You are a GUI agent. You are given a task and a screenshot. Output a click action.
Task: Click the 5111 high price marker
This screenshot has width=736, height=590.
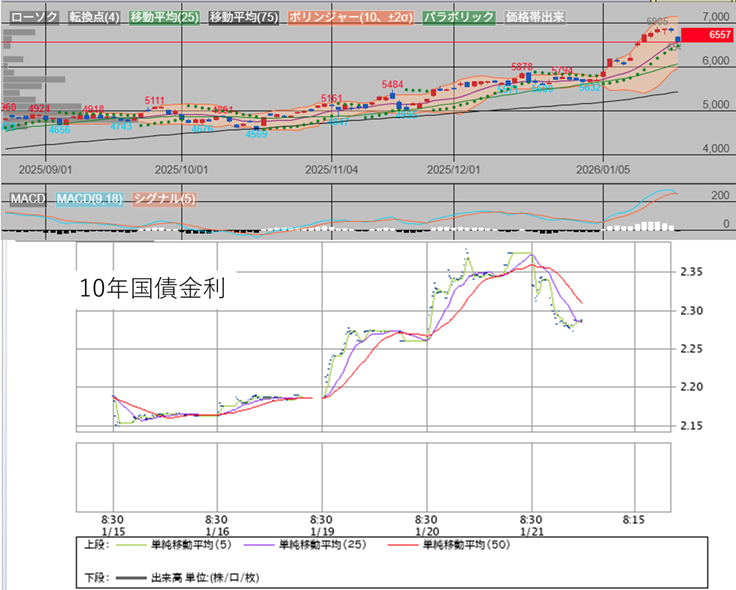(x=155, y=100)
